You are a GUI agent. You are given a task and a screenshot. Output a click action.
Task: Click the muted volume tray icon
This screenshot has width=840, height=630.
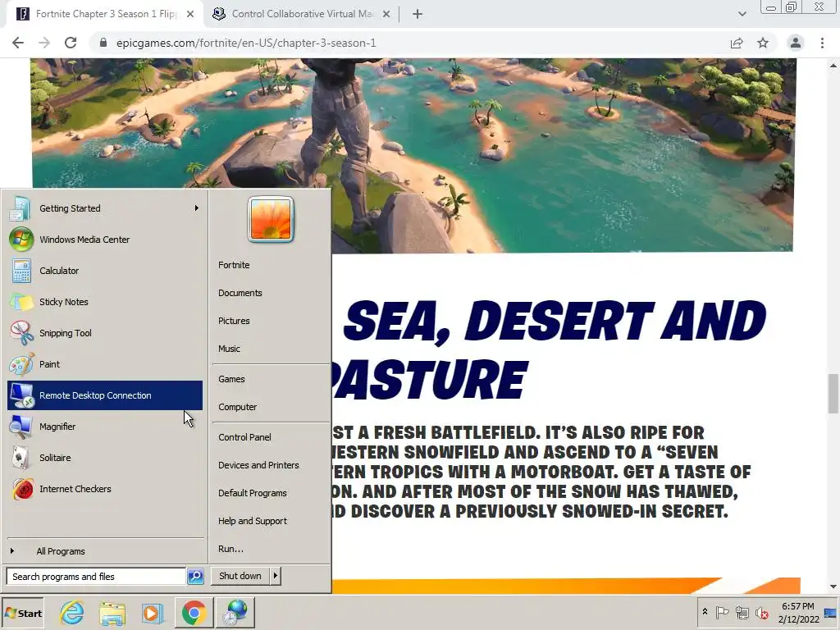click(x=761, y=612)
